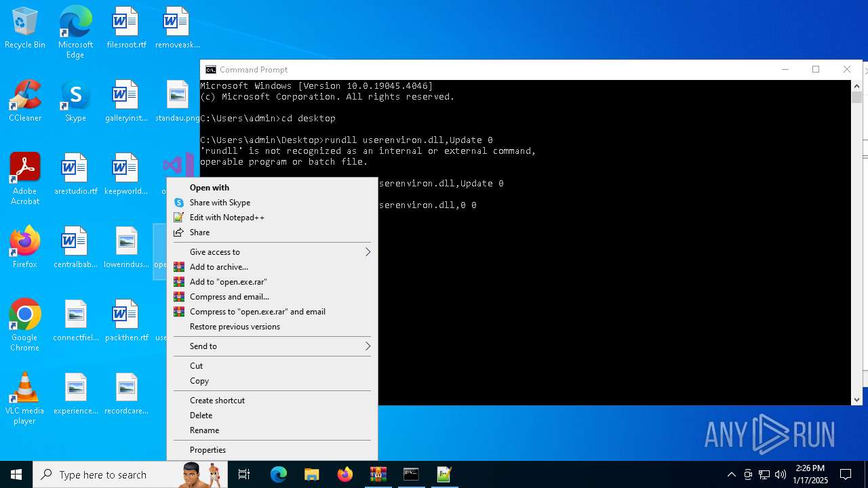Choose Cut from the context menu
The image size is (868, 488).
[272, 366]
